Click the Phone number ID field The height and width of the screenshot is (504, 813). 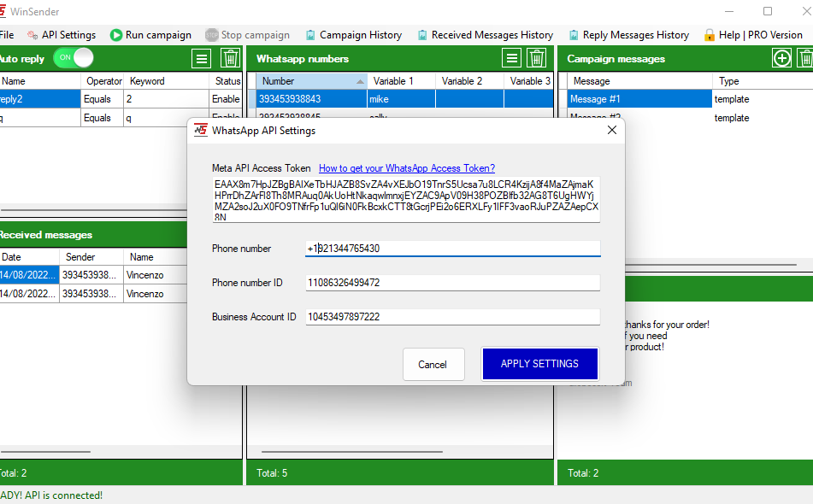click(452, 283)
